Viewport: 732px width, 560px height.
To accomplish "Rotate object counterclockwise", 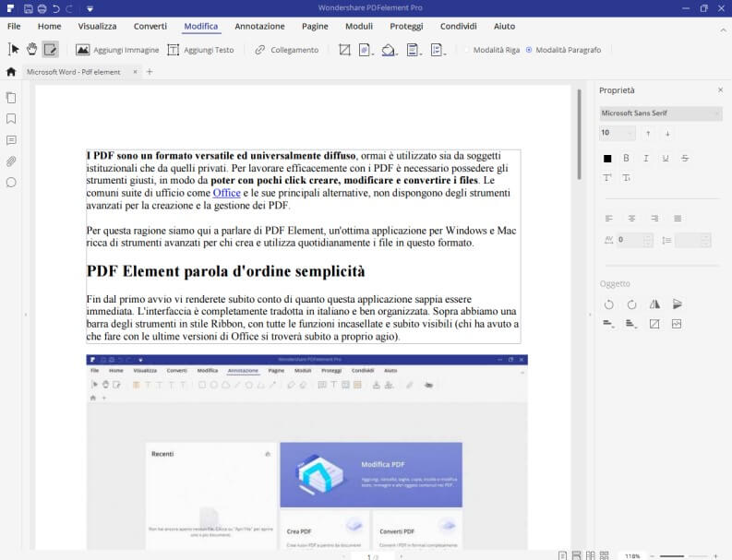I will click(608, 304).
